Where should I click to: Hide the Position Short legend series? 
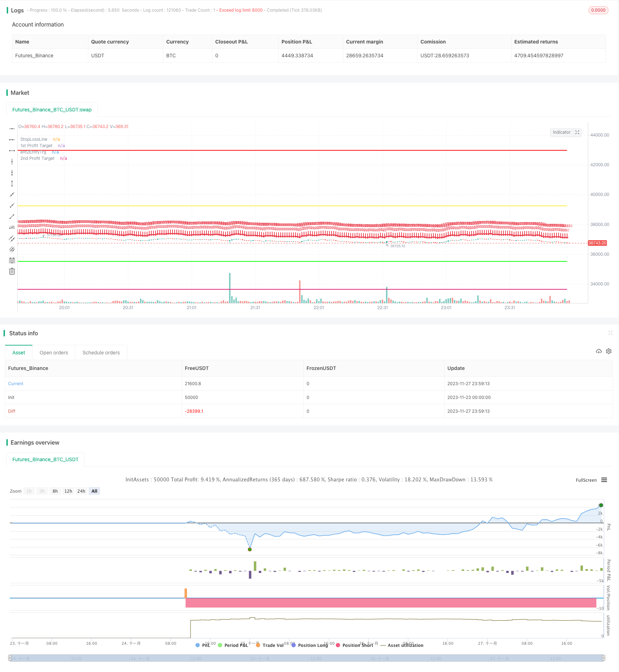(354, 645)
